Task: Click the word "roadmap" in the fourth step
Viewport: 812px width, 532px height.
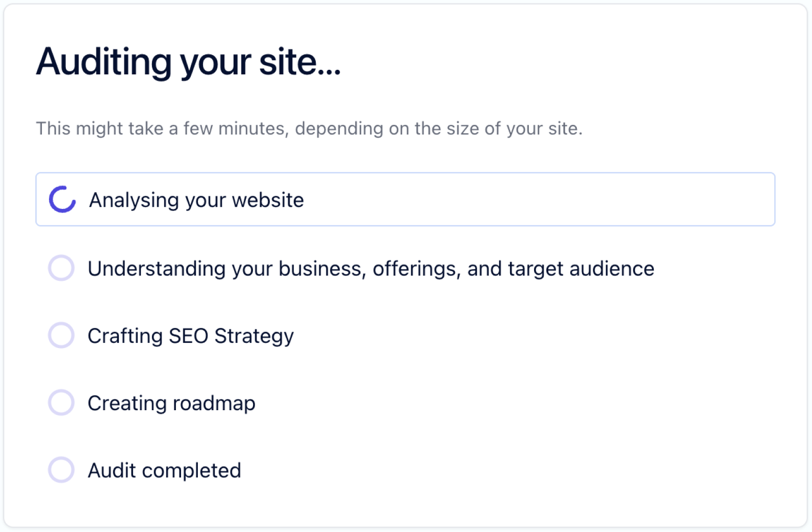Action: (214, 404)
